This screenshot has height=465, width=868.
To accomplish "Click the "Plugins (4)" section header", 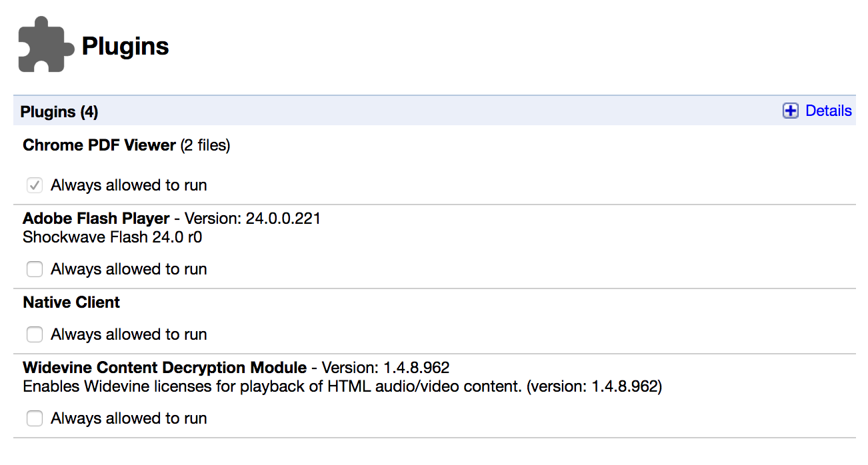I will [59, 112].
